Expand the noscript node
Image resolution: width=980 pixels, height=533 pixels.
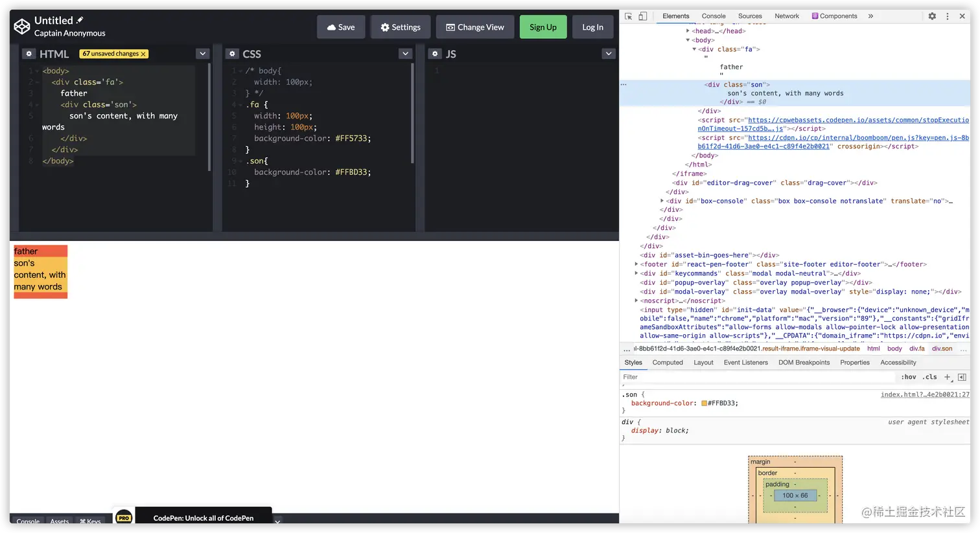point(636,301)
